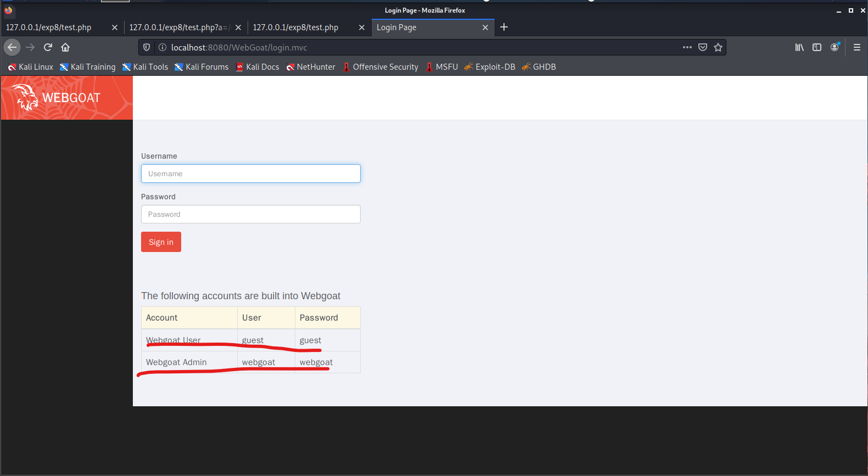The width and height of the screenshot is (868, 476).
Task: Open the Kali Training bookmark
Action: (x=87, y=67)
